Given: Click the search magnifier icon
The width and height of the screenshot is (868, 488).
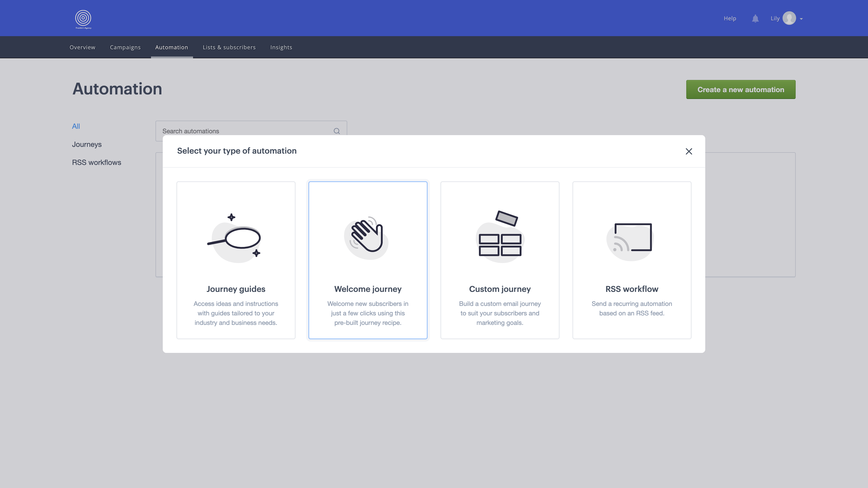Looking at the screenshot, I should click(x=337, y=131).
